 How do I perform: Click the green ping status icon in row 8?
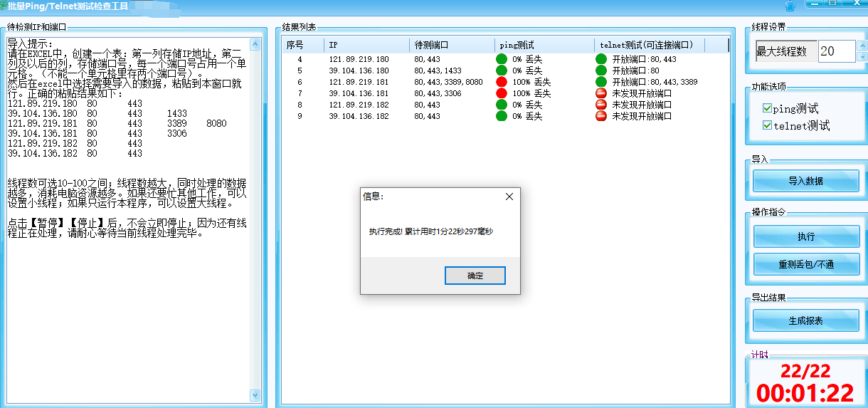[x=502, y=105]
